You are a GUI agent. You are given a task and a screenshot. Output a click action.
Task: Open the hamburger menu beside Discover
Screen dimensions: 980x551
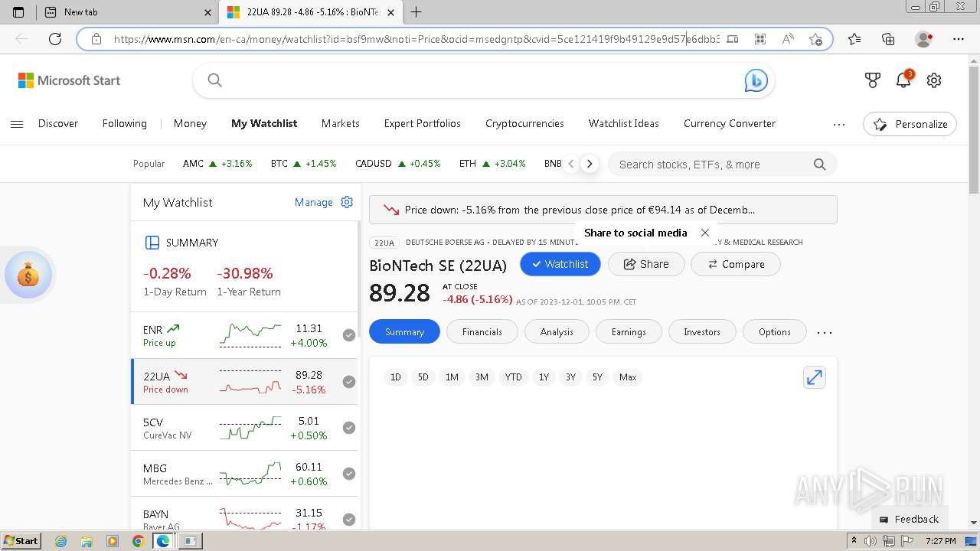[x=17, y=124]
